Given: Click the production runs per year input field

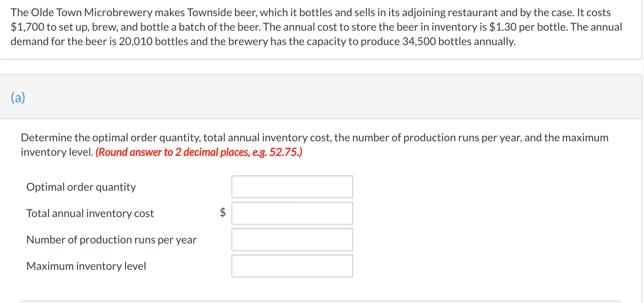Looking at the screenshot, I should [x=292, y=239].
